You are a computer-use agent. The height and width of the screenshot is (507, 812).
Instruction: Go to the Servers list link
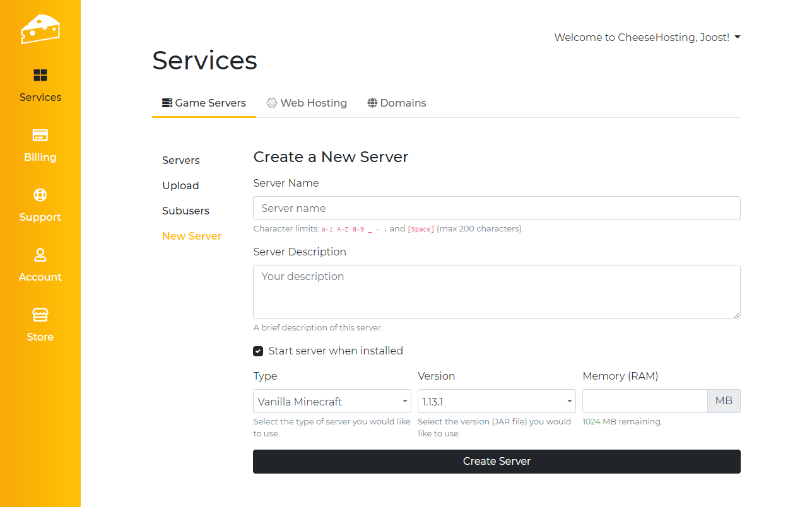[181, 160]
